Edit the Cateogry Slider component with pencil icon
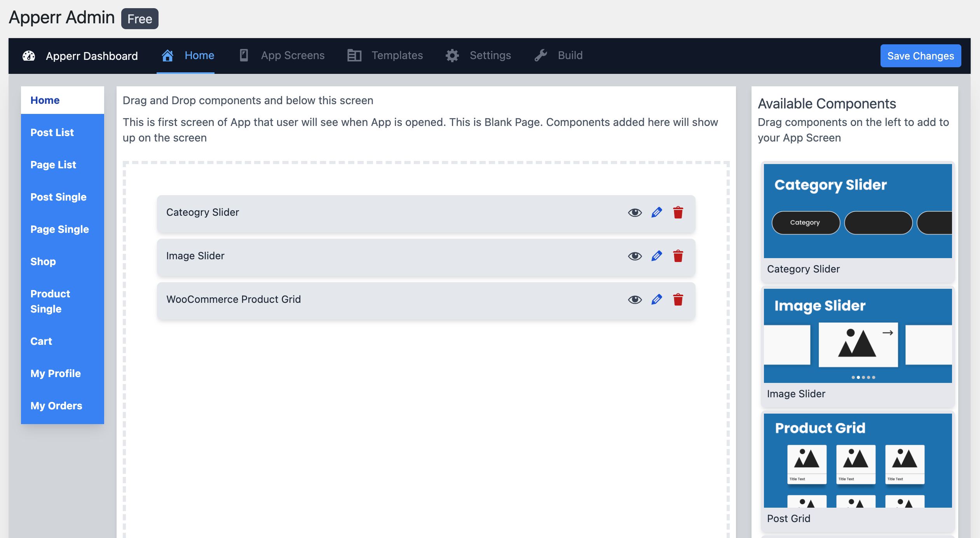This screenshot has width=980, height=538. coord(656,212)
